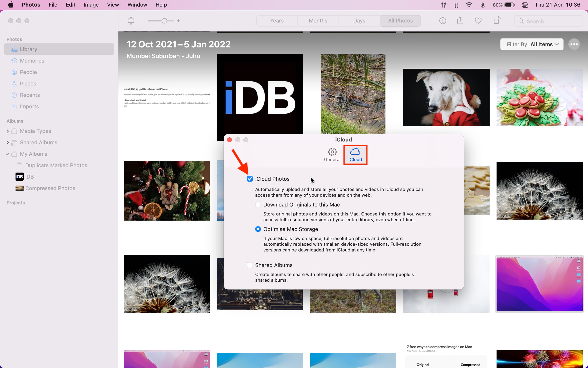
Task: Open Control Centre in menu bar
Action: [525, 5]
